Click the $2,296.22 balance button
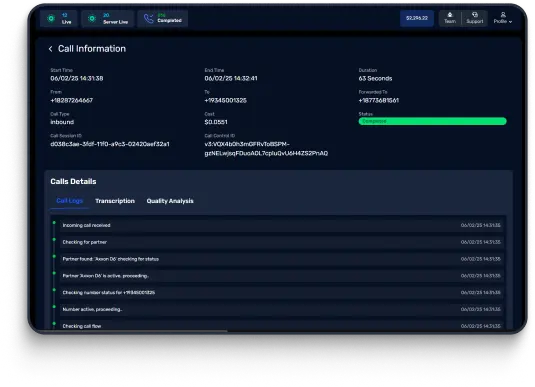535x387 pixels. coord(417,18)
